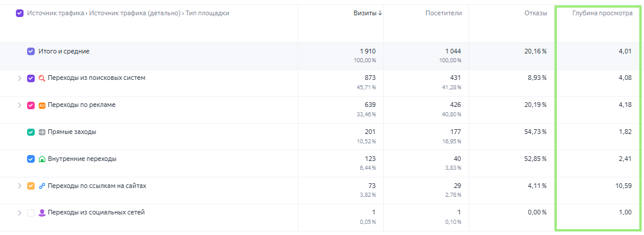
Task: Uncheck Прямые заходы green checkbox
Action: coord(31,132)
